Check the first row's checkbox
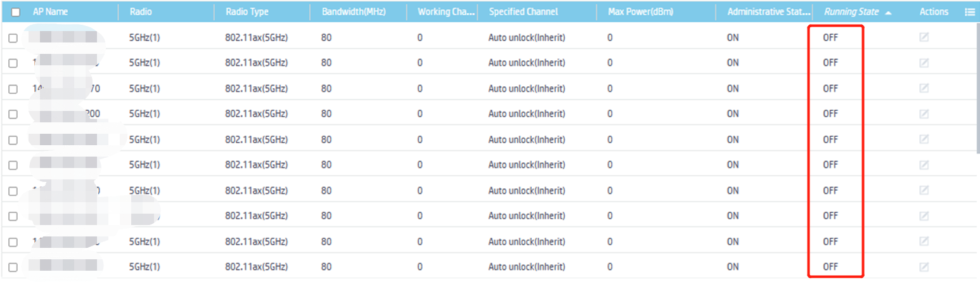980x284 pixels. (x=13, y=38)
